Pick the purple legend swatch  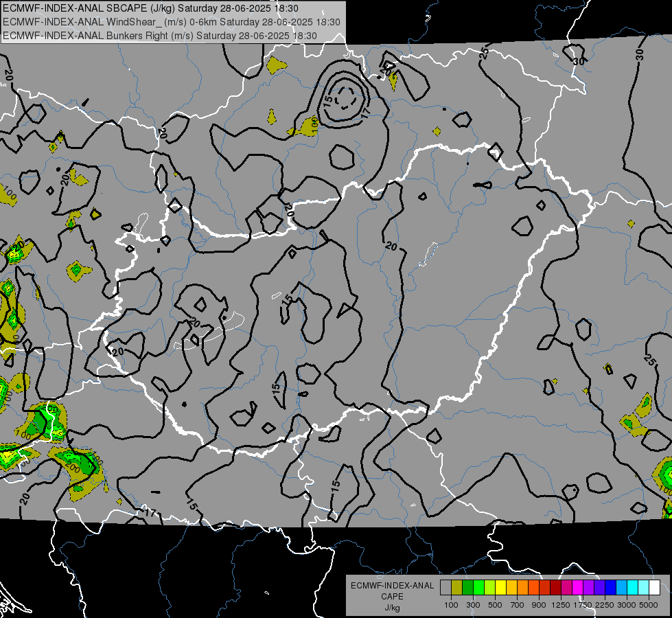click(x=589, y=588)
